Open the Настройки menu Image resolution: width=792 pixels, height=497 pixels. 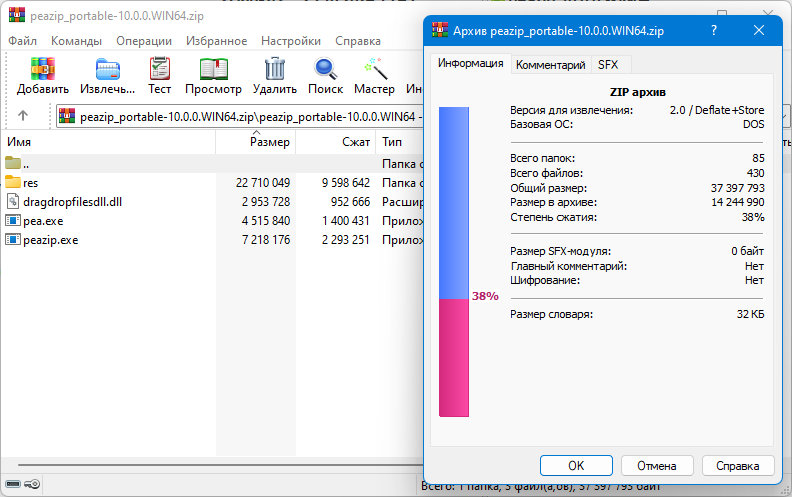point(291,41)
